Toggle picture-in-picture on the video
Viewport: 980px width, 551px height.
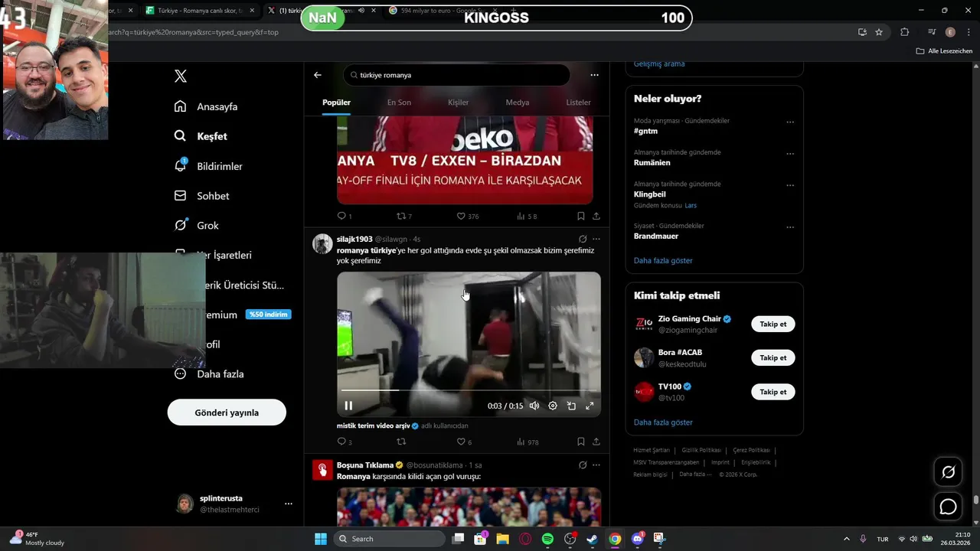[x=571, y=406]
